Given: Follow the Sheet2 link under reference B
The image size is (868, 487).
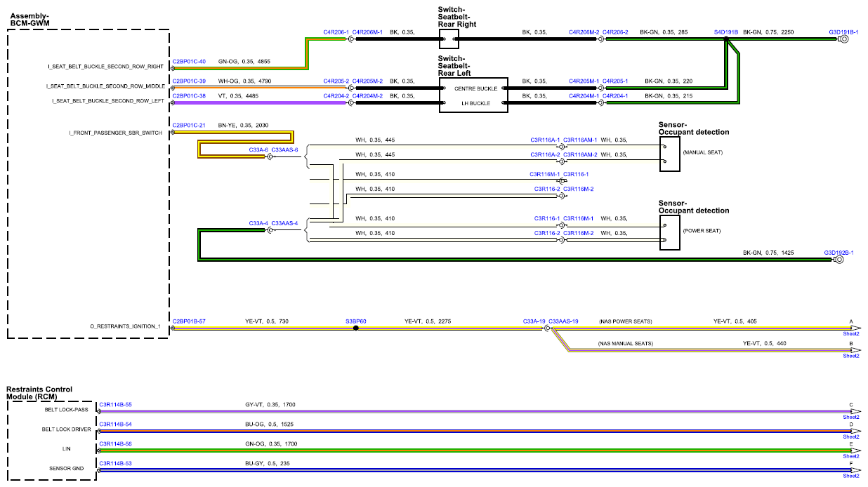Looking at the screenshot, I should click(851, 356).
